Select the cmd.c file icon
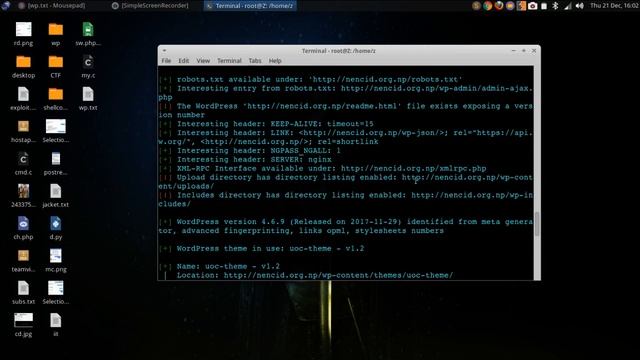The image size is (640, 360). 23,159
